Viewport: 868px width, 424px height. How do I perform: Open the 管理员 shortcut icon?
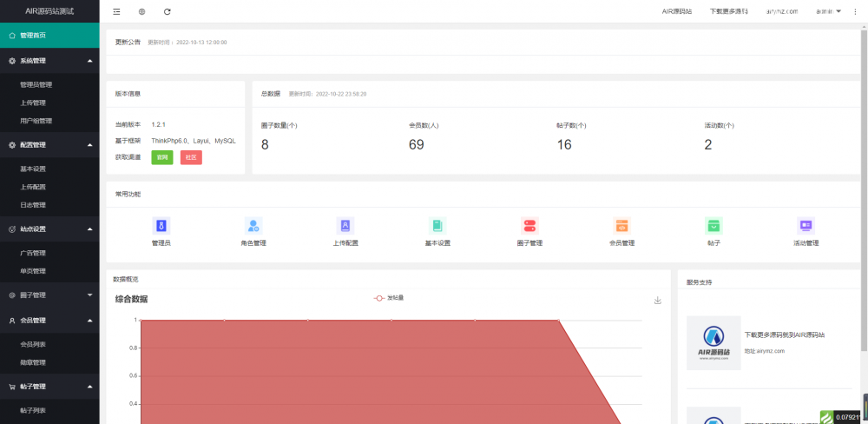point(161,226)
